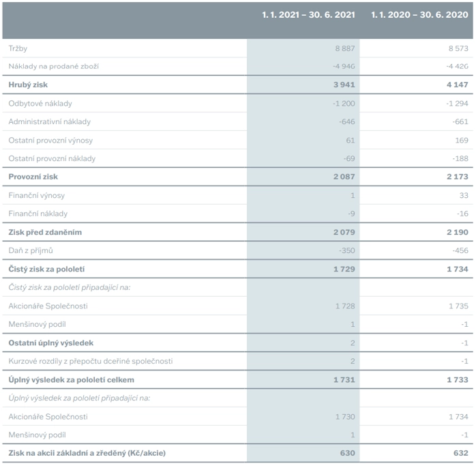Image resolution: width=476 pixels, height=466 pixels.
Task: Click the 8 887 value in Tržby row
Action: click(x=345, y=48)
